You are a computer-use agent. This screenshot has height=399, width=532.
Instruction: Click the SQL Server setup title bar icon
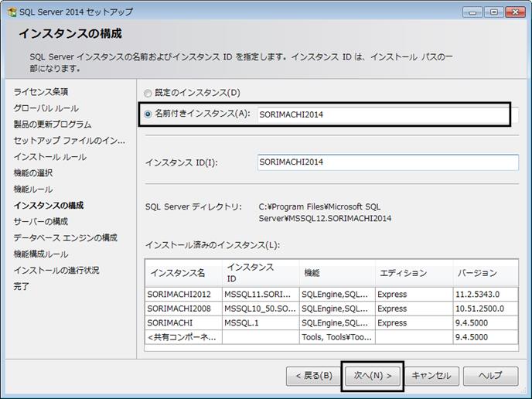pyautogui.click(x=12, y=12)
